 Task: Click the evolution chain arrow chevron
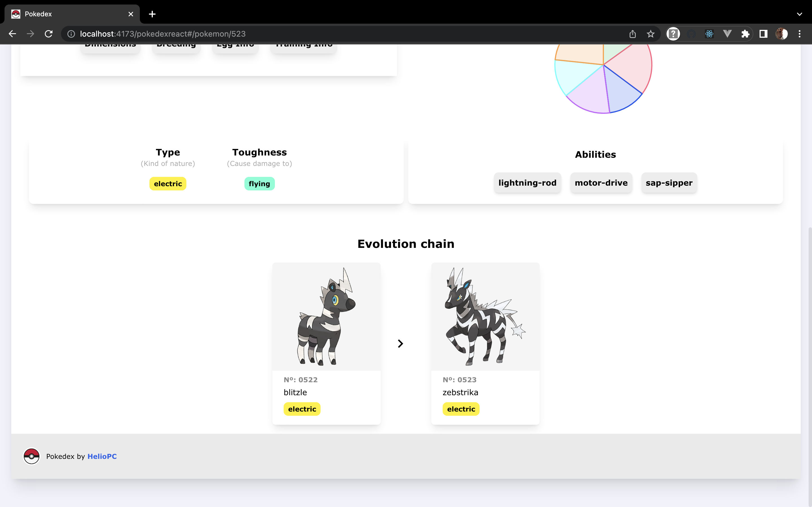(400, 344)
